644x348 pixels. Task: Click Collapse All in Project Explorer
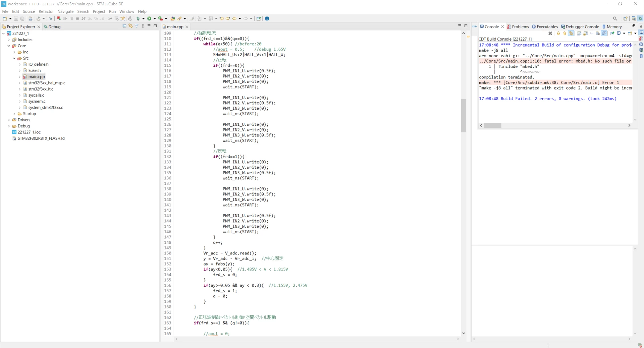[124, 26]
